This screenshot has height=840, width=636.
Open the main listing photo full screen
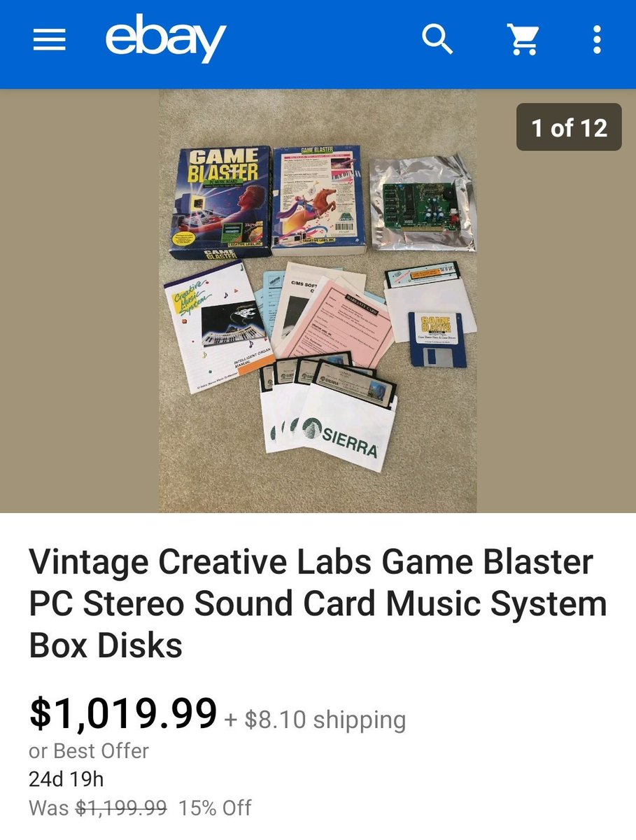point(318,301)
